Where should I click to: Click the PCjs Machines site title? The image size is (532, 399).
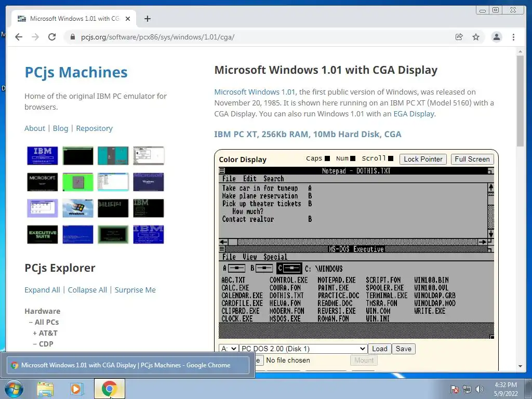click(76, 72)
